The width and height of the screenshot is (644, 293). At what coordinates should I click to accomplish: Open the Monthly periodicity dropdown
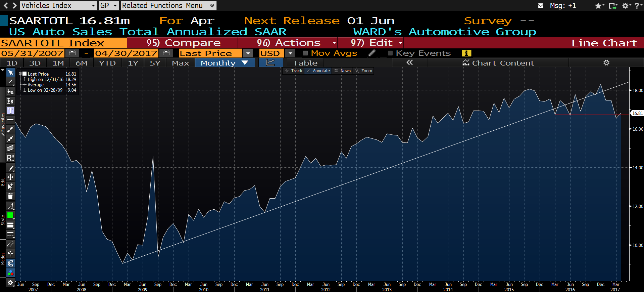point(225,63)
